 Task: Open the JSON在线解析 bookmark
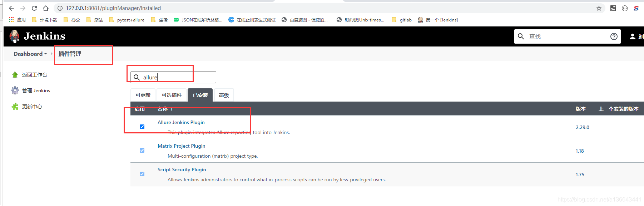tap(198, 20)
